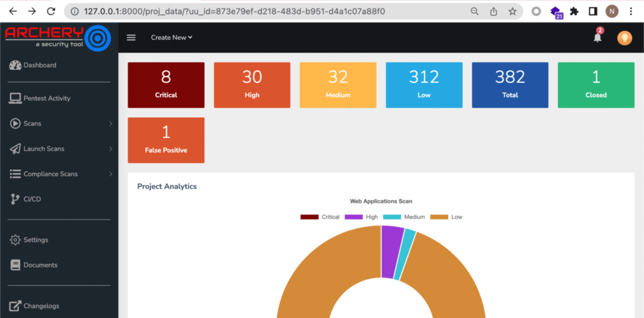Open the notifications bell icon

pyautogui.click(x=597, y=37)
